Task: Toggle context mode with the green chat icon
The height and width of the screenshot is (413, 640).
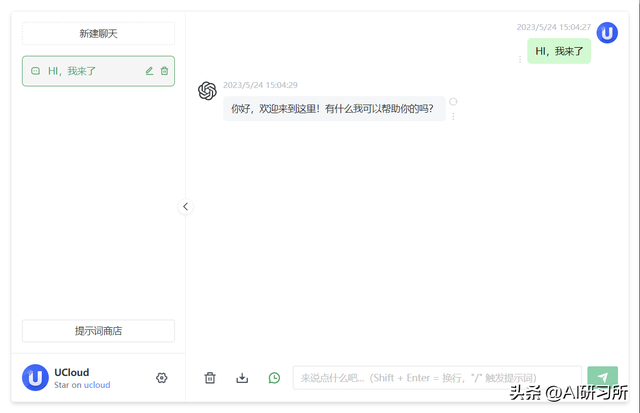Action: pyautogui.click(x=274, y=378)
